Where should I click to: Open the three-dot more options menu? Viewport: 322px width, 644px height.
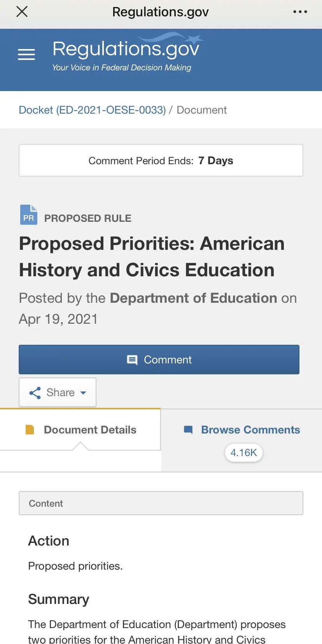(300, 12)
